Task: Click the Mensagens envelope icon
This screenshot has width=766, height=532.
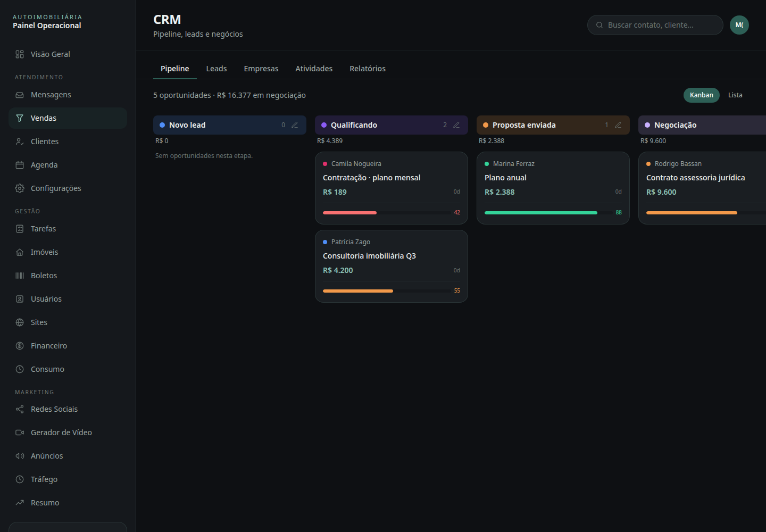Action: [x=20, y=95]
